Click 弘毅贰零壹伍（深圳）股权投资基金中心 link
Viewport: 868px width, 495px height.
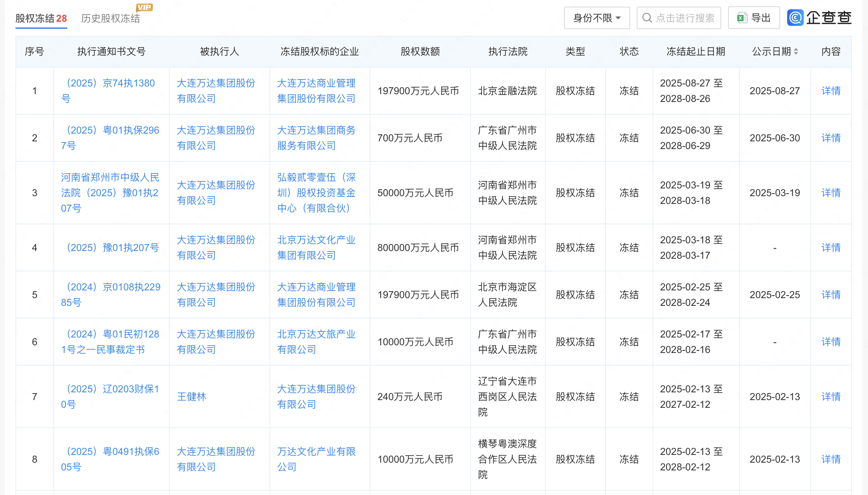[x=316, y=193]
